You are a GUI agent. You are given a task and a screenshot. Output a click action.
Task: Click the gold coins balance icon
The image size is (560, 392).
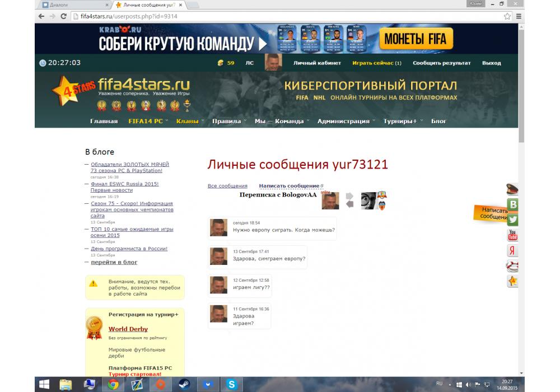[220, 63]
